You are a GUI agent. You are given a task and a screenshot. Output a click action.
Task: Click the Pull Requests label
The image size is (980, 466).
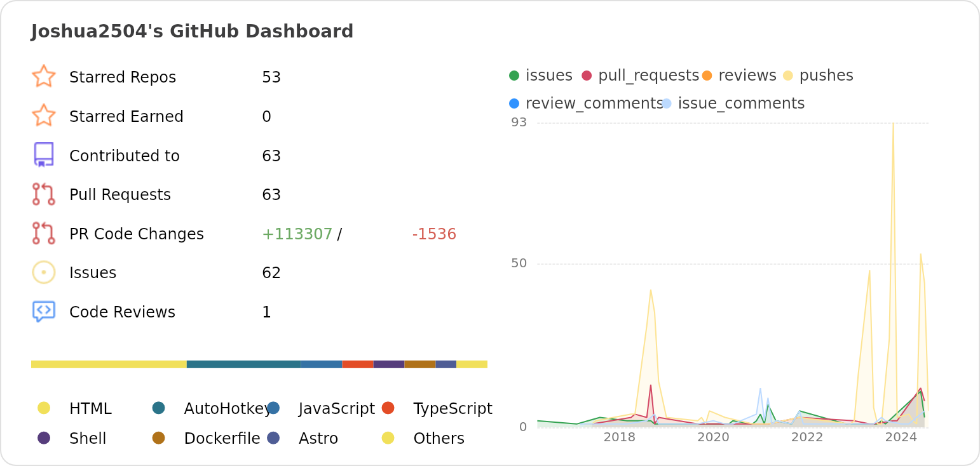point(120,195)
